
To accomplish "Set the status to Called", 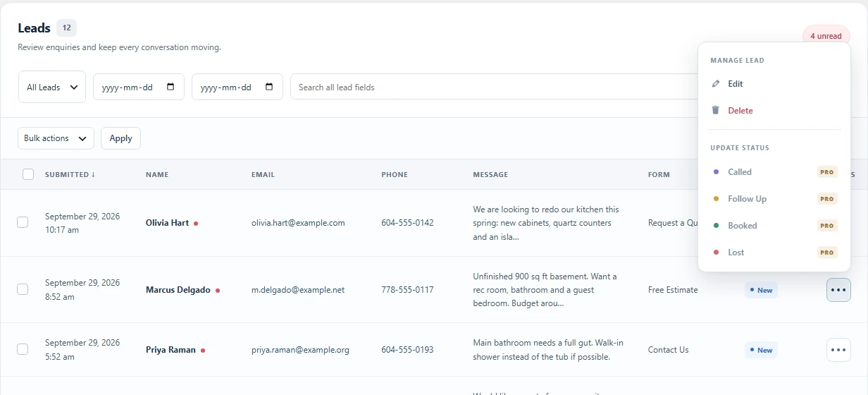I will click(774, 172).
